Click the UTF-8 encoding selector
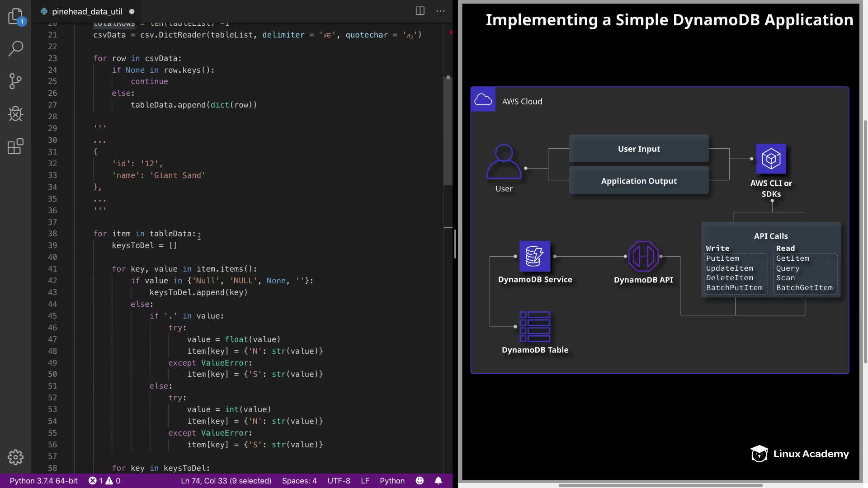 339,481
